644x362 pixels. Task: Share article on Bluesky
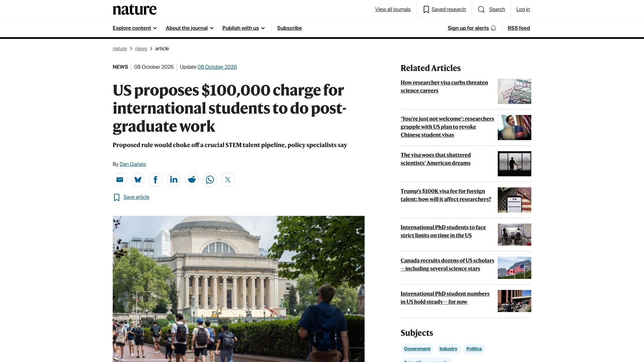pos(138,180)
